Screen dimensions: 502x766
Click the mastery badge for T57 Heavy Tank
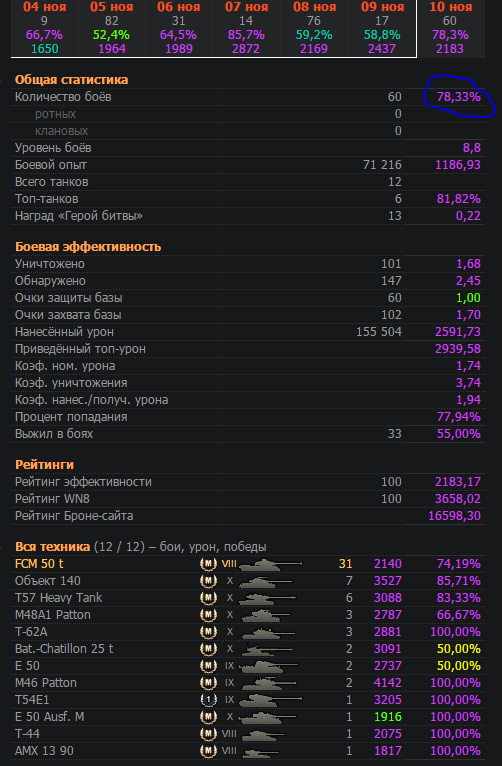coord(208,598)
